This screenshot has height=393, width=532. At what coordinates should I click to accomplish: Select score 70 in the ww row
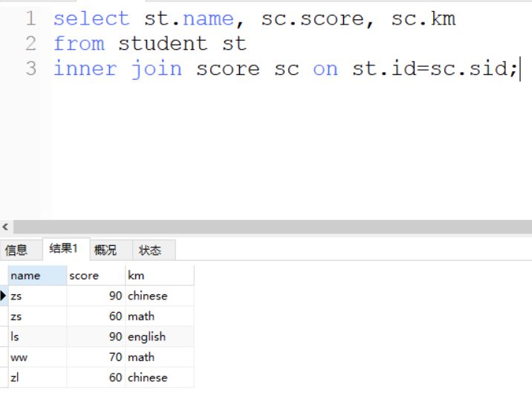coord(96,357)
